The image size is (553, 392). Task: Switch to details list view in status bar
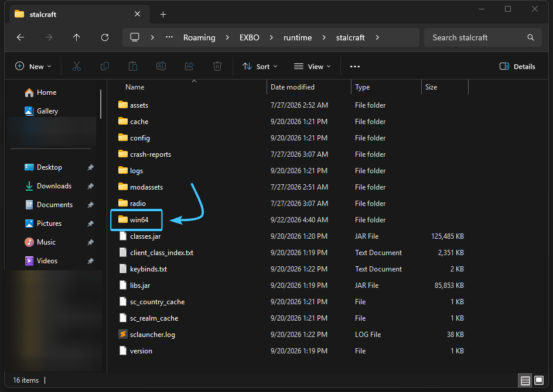(x=525, y=380)
